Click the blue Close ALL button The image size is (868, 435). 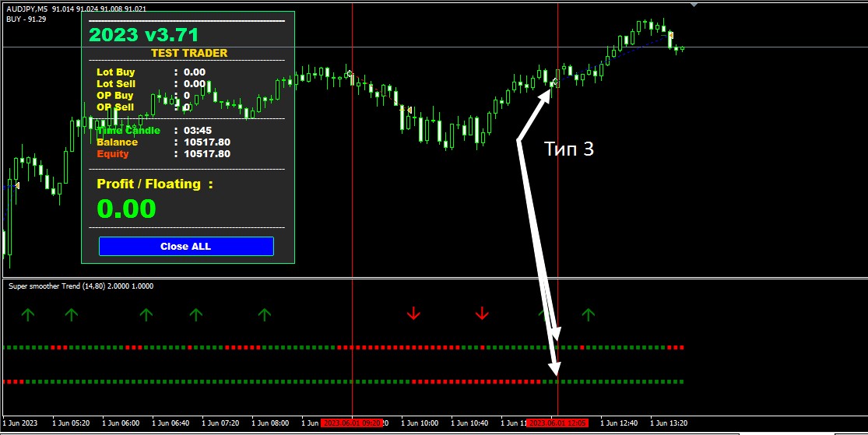point(186,246)
